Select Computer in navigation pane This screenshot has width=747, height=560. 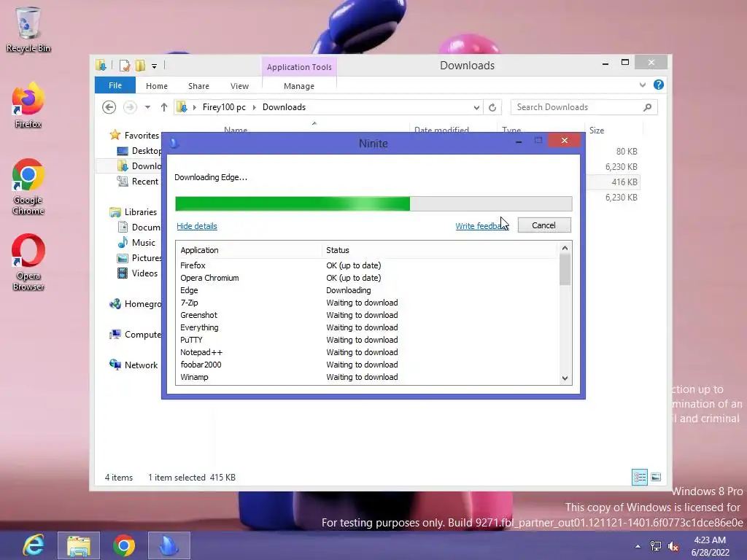[x=143, y=334]
